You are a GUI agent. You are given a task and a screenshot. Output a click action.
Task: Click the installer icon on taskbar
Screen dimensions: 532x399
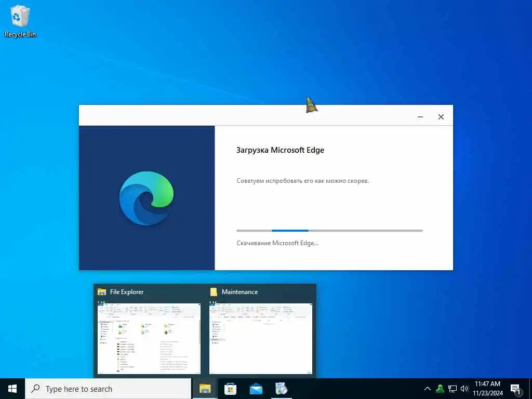point(281,389)
